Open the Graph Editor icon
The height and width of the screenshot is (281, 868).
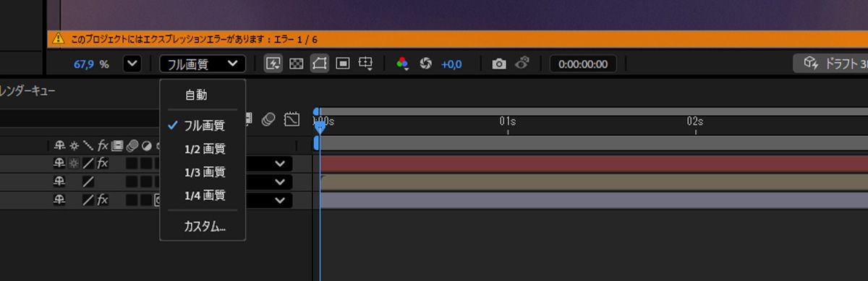click(x=292, y=119)
